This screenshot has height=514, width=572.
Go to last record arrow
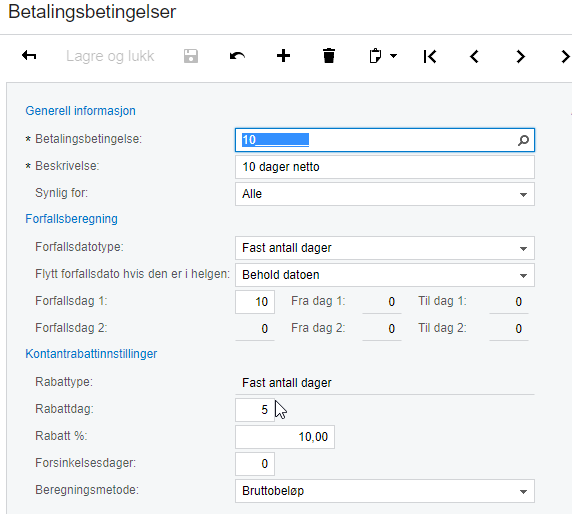(565, 57)
